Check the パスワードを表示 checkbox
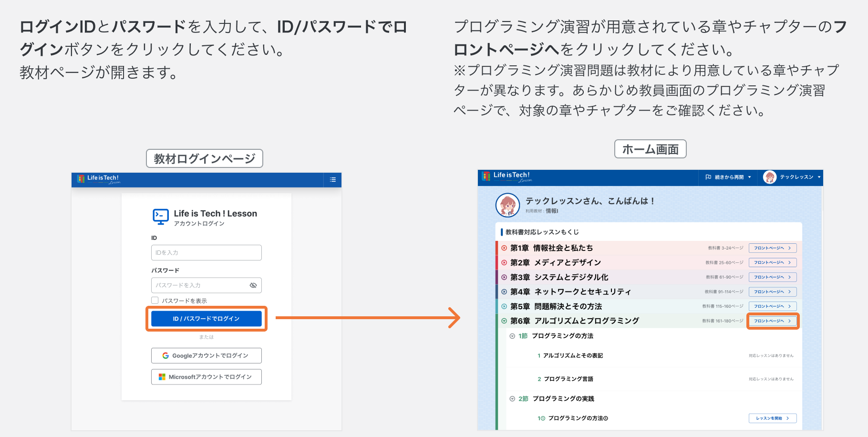Image resolution: width=868 pixels, height=437 pixels. point(155,300)
